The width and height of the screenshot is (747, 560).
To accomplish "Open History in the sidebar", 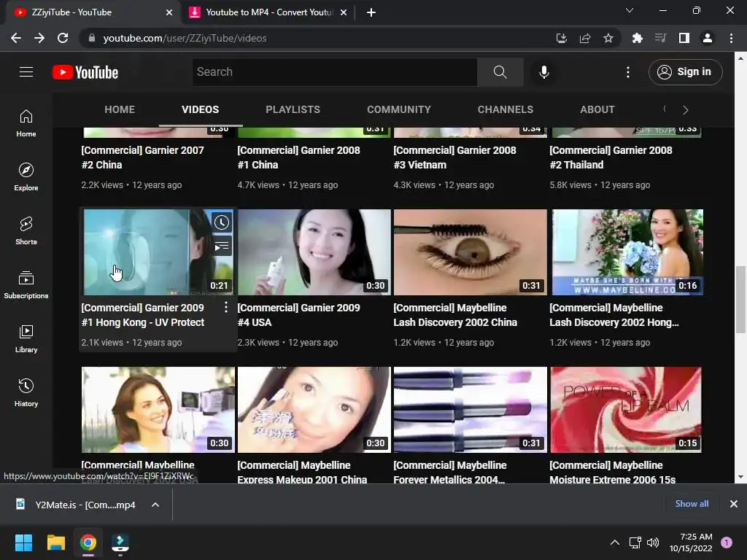I will click(26, 393).
